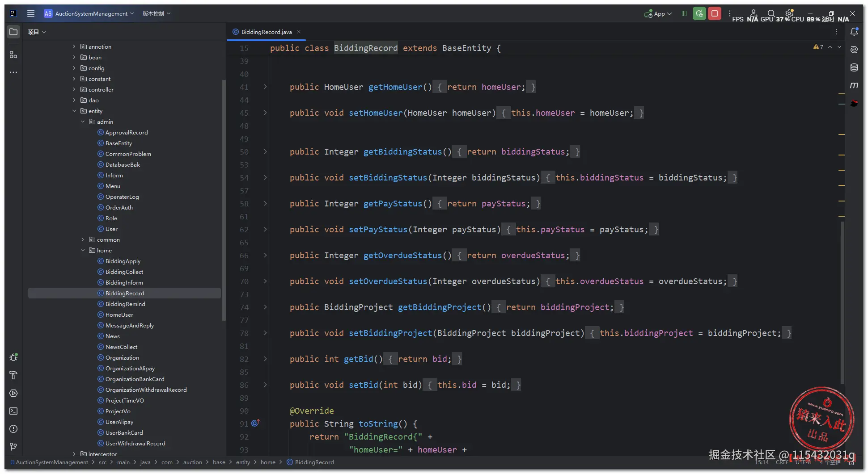Open more run actions vertical dots
868x474 pixels.
click(x=730, y=13)
